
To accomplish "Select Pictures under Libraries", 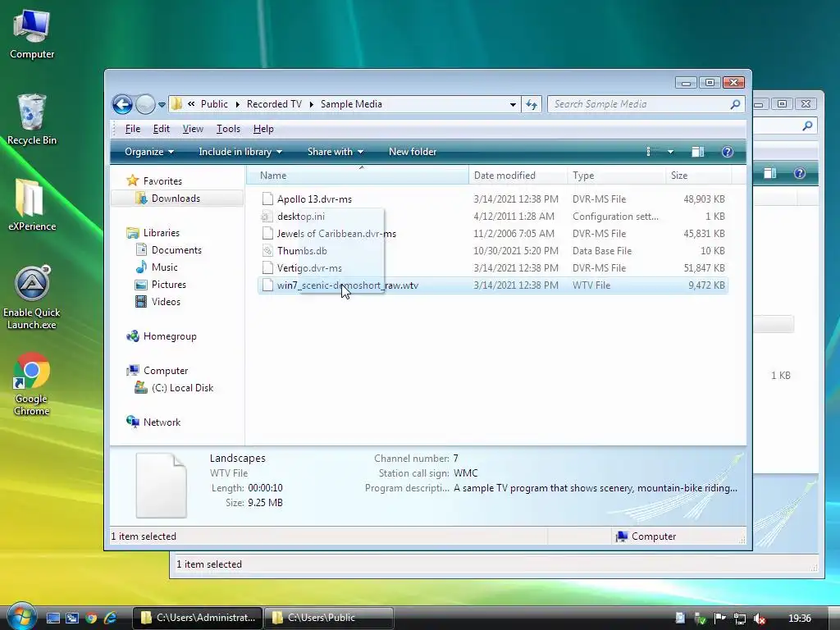I will tap(168, 285).
